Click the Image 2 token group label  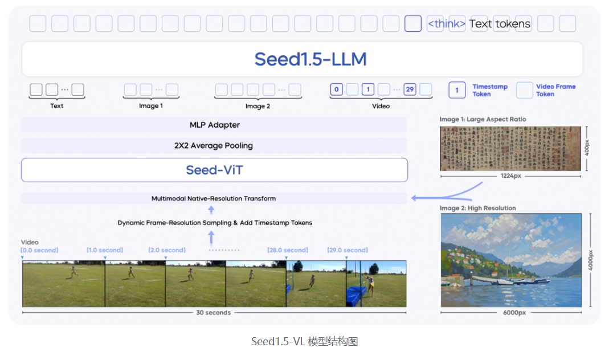(258, 107)
